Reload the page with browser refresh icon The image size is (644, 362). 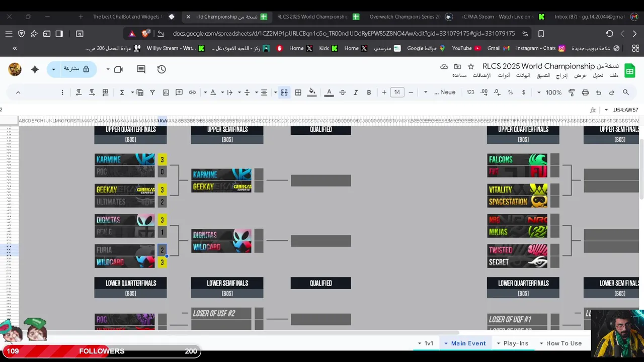click(609, 34)
